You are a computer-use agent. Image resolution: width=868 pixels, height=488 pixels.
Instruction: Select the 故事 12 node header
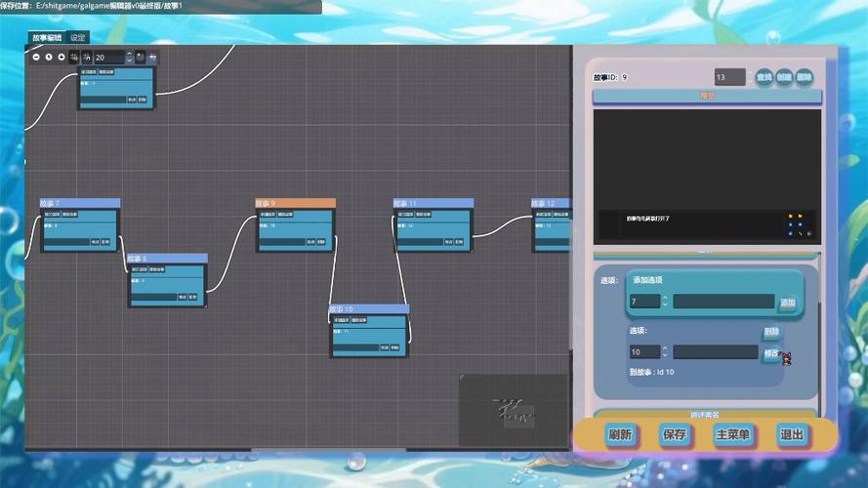[x=551, y=203]
